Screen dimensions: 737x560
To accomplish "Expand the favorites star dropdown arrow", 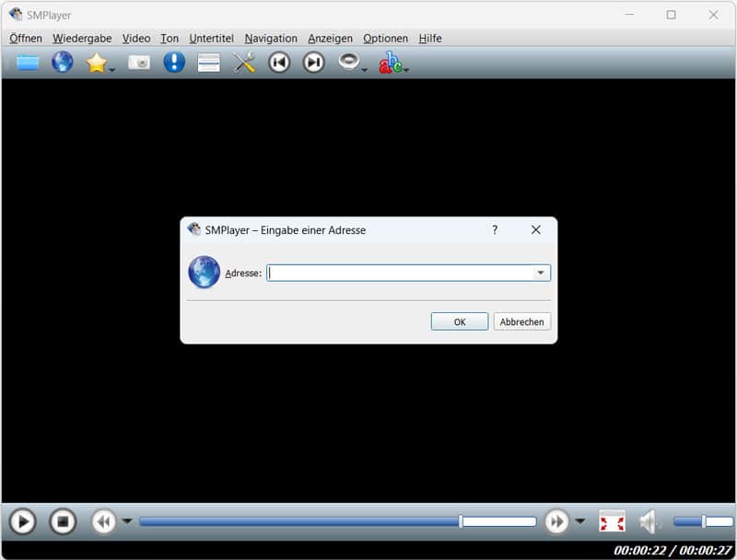I will (111, 70).
